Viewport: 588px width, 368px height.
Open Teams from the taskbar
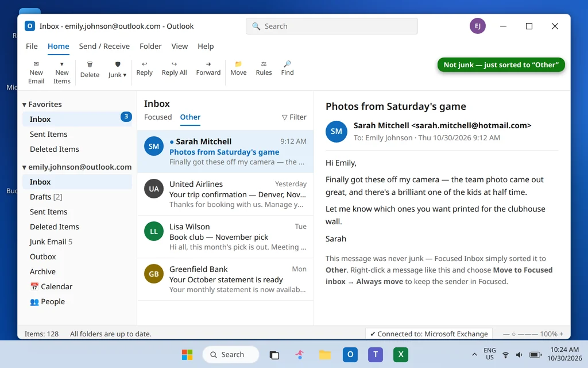(x=376, y=354)
